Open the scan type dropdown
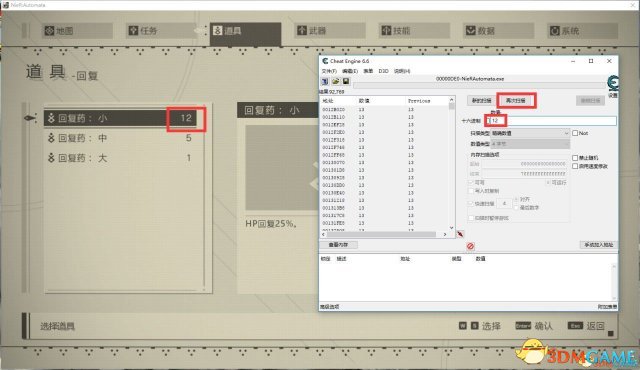 tap(530, 133)
